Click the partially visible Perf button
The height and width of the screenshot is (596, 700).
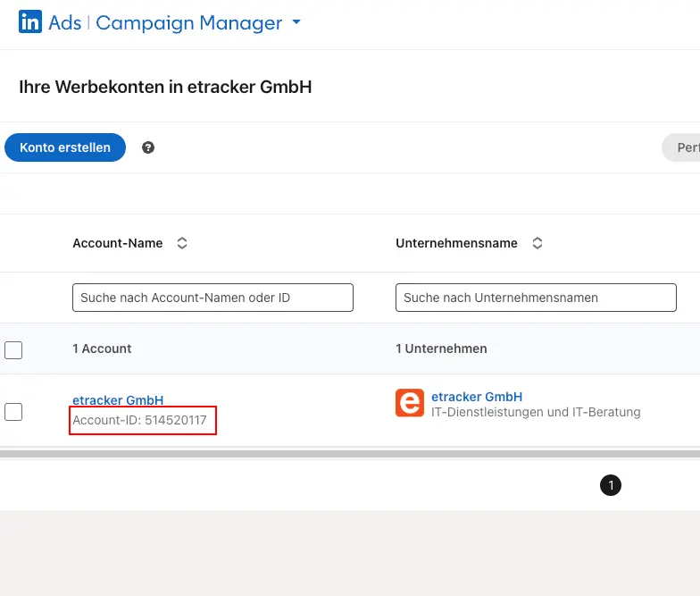tap(684, 147)
